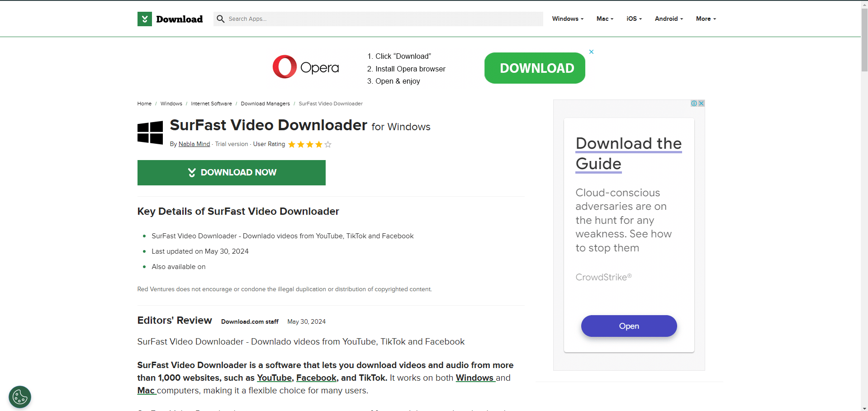Click the green Opera DOWNLOAD button
The image size is (868, 411).
pyautogui.click(x=534, y=68)
